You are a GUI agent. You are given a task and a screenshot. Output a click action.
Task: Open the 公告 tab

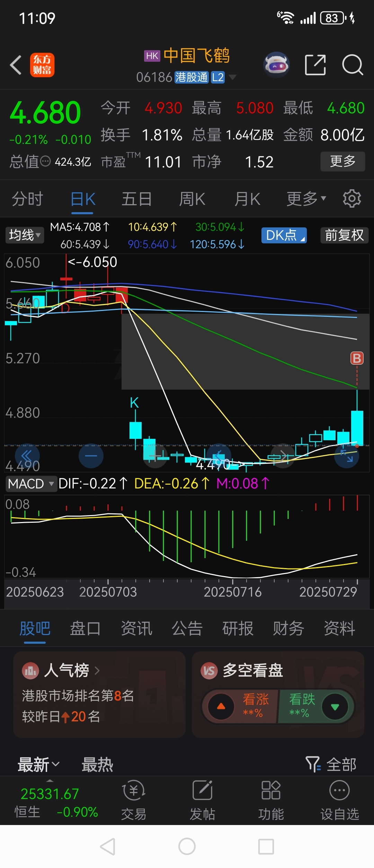[x=187, y=628]
